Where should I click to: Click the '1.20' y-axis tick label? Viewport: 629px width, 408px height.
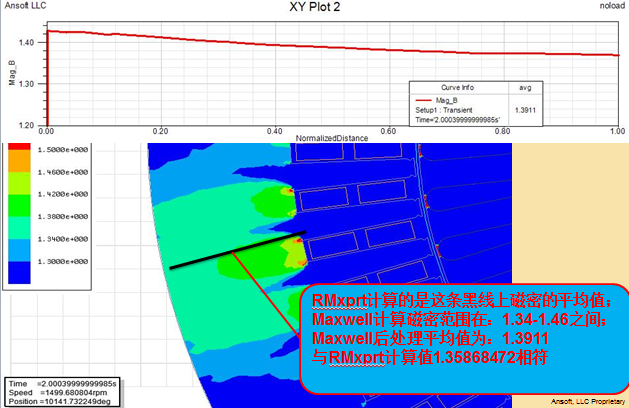coord(26,125)
